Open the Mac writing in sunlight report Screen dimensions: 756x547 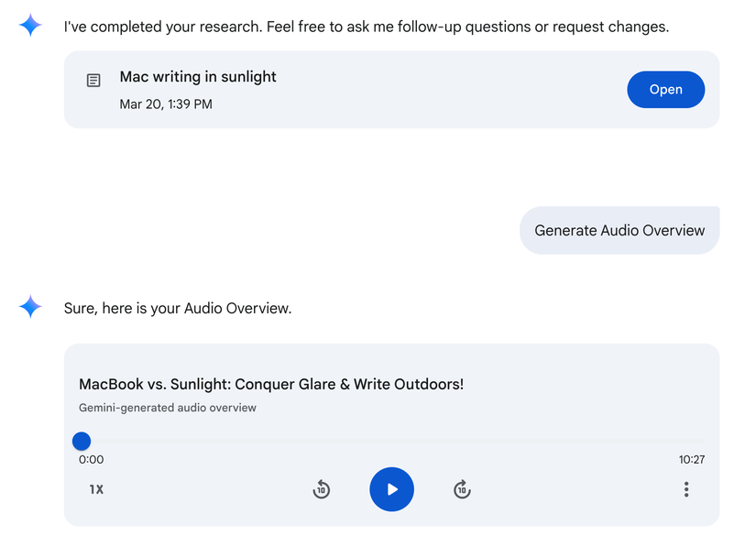[x=665, y=90]
